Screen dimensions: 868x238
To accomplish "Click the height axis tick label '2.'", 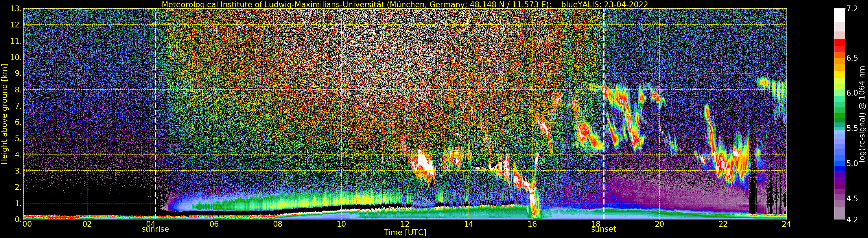I will pyautogui.click(x=18, y=187).
